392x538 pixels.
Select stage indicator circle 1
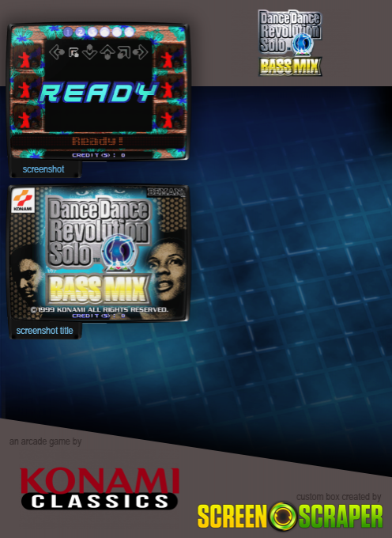(68, 32)
